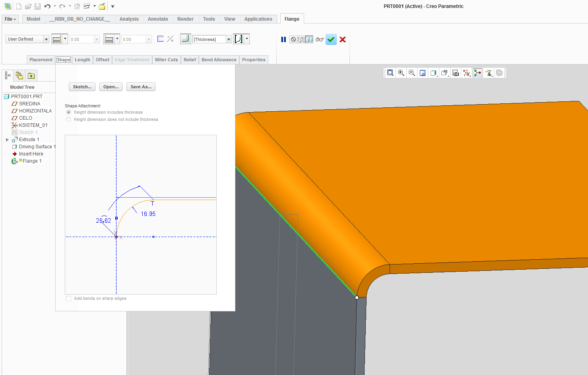The width and height of the screenshot is (588, 375).
Task: Open the Properties panel tab
Action: coord(254,60)
